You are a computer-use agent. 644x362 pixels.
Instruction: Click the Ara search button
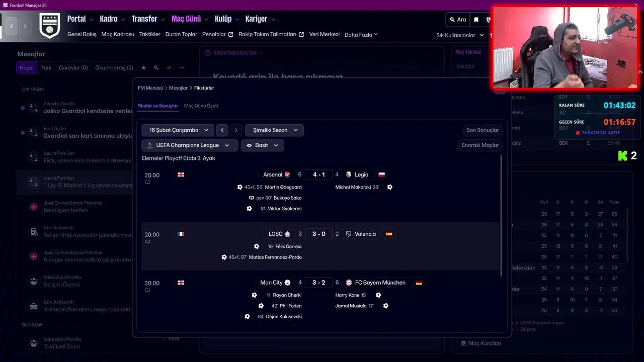point(458,20)
